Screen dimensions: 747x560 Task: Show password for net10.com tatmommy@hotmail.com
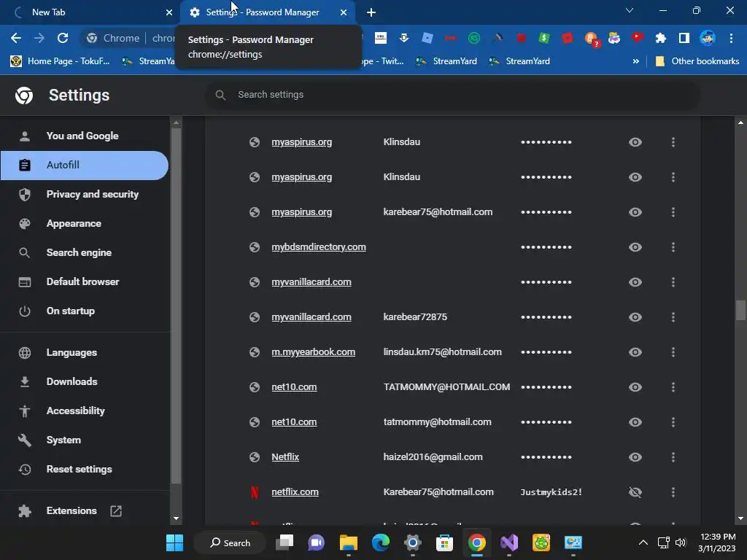click(635, 422)
